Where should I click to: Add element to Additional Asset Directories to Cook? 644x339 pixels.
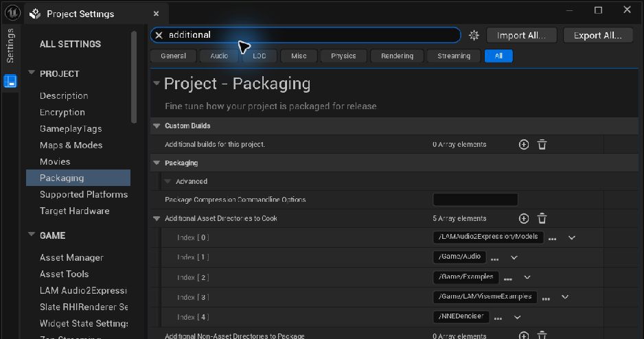pos(524,219)
